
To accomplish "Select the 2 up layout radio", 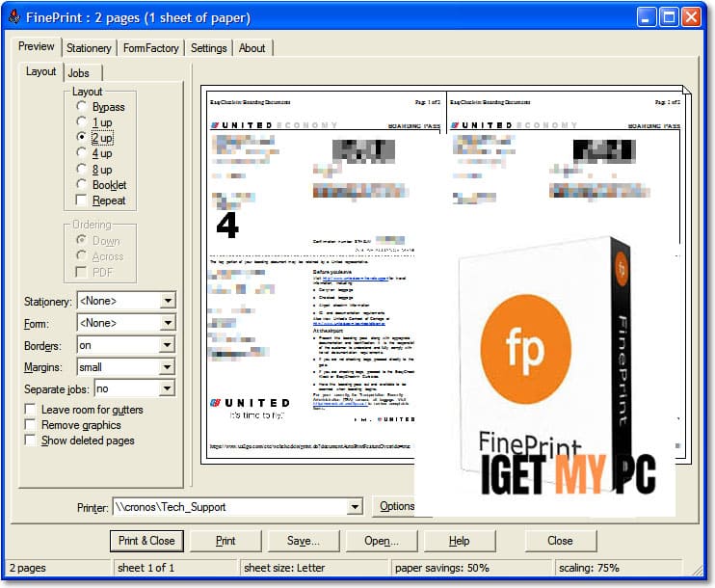I will point(82,137).
